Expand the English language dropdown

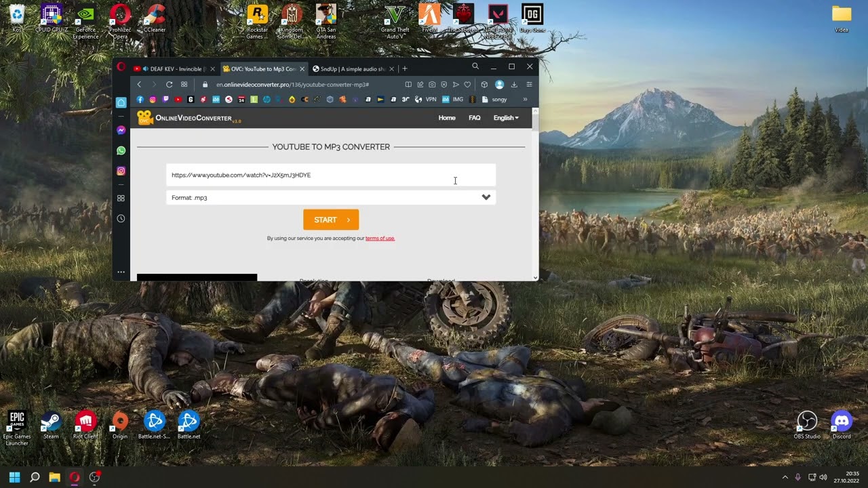pos(506,118)
